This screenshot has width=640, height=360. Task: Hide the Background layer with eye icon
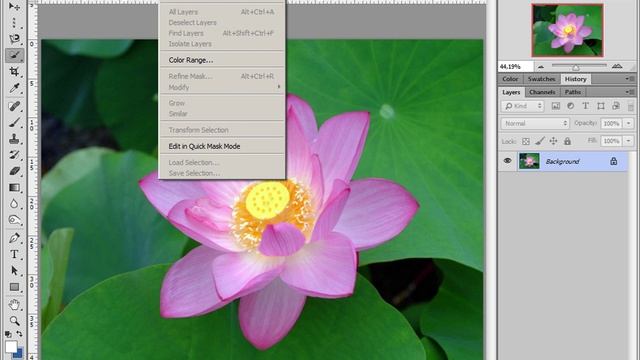click(507, 161)
